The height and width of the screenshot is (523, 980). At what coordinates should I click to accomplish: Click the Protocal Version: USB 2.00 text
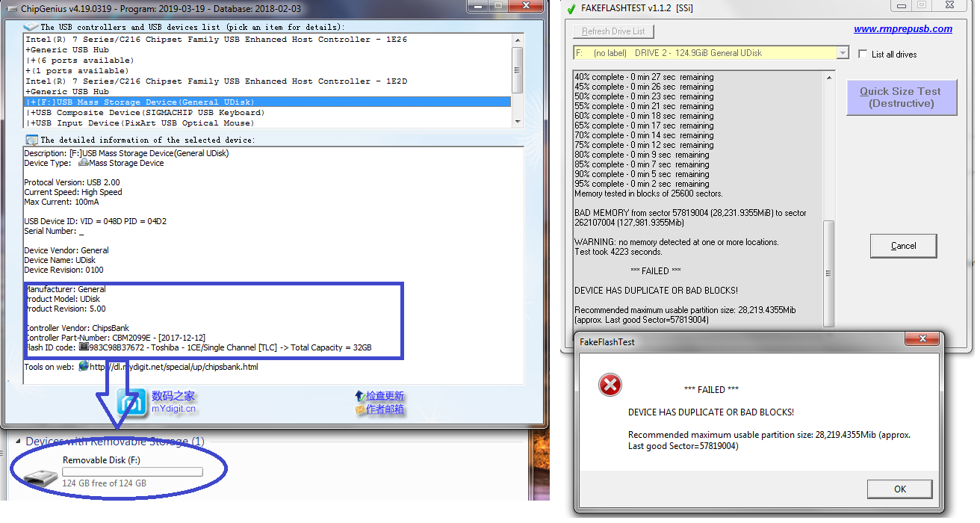click(x=72, y=182)
